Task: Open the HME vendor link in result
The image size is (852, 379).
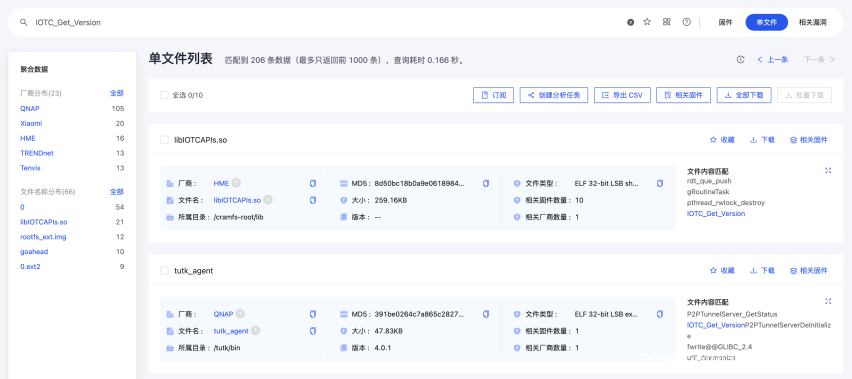Action: (x=221, y=184)
